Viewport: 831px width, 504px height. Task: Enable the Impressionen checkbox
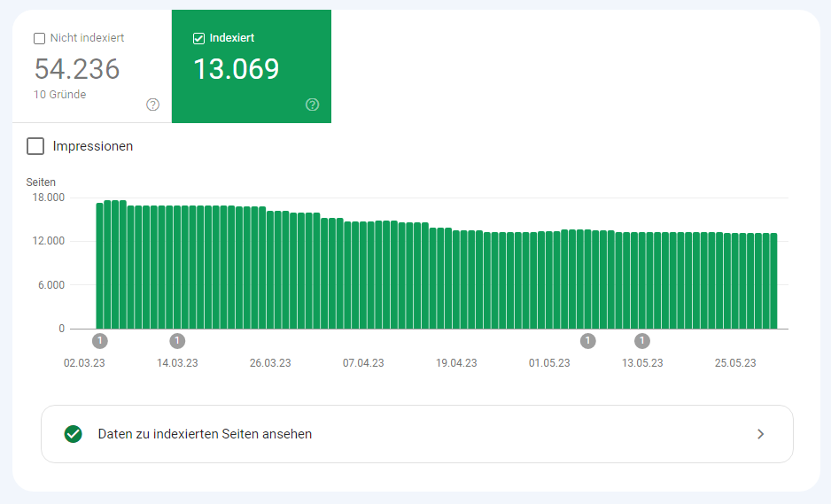35,146
